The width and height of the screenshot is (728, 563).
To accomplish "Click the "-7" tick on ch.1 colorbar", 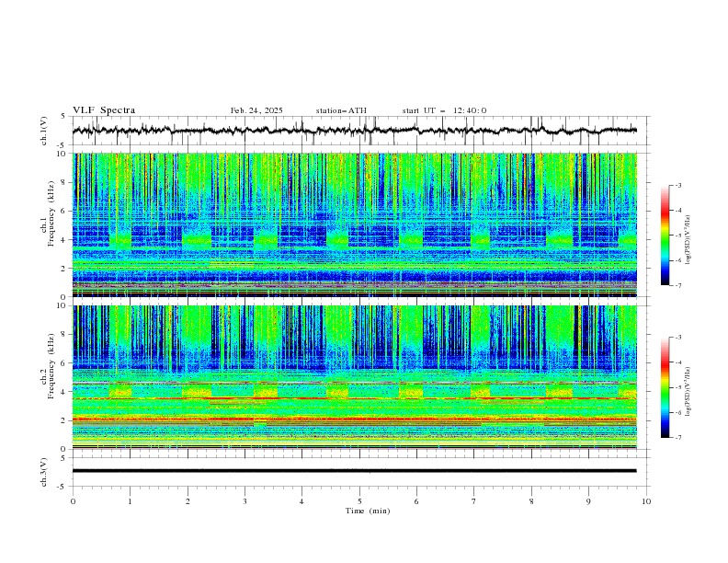I will coord(677,285).
